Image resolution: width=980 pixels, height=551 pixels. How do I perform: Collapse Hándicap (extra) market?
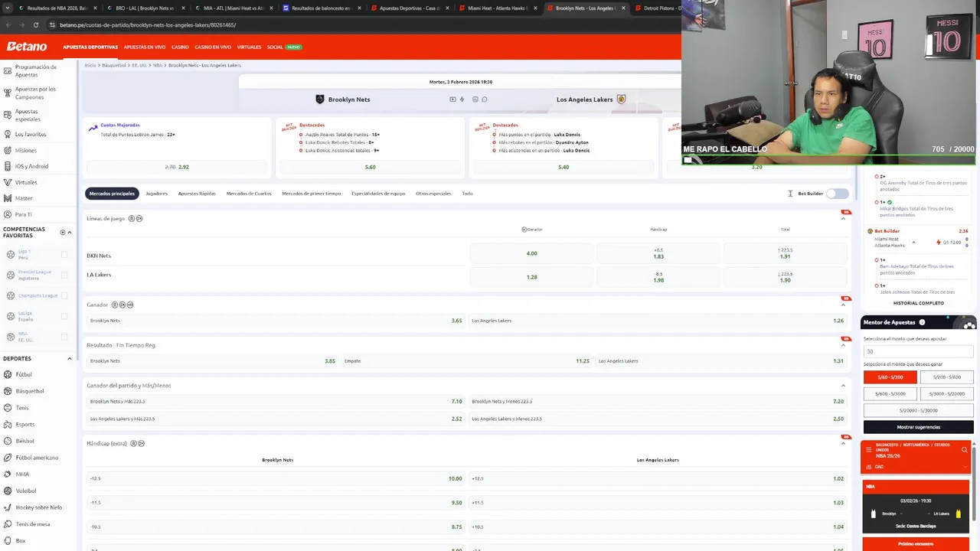pyautogui.click(x=843, y=443)
